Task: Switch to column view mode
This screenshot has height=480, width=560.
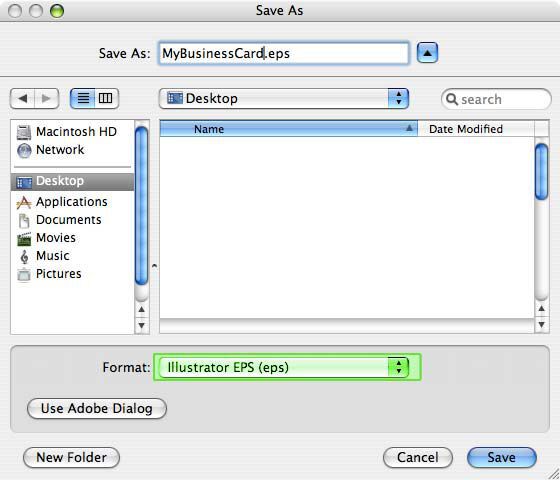Action: [106, 98]
